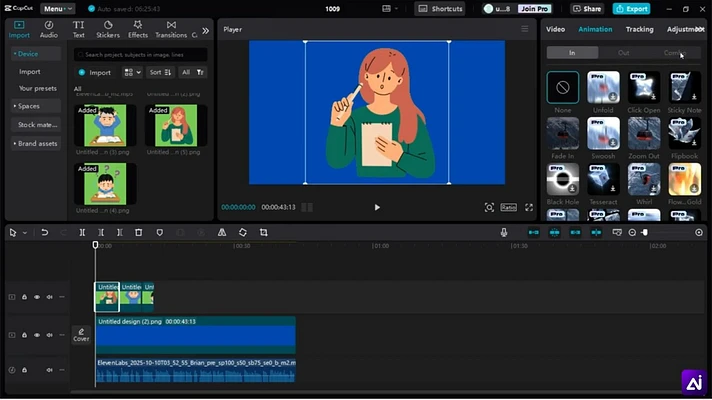Click the marker shield icon
This screenshot has width=712, height=400.
[159, 232]
